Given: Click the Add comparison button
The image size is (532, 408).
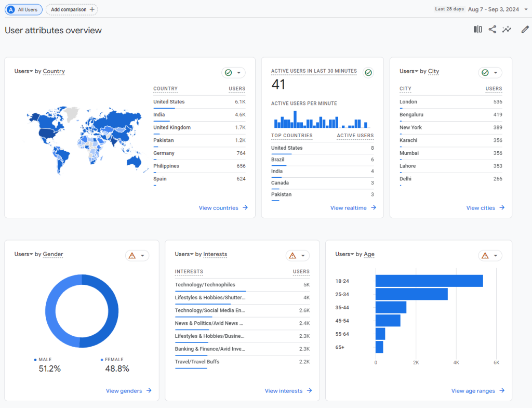Looking at the screenshot, I should point(72,9).
